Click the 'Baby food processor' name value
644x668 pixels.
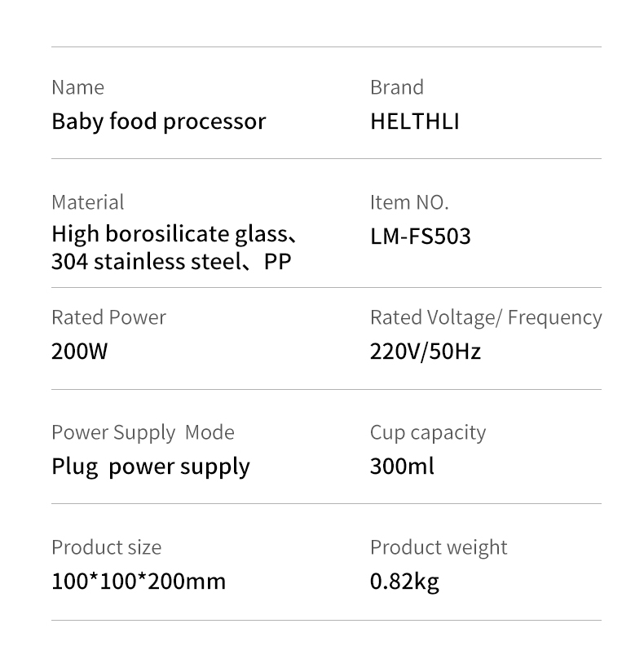tap(158, 122)
